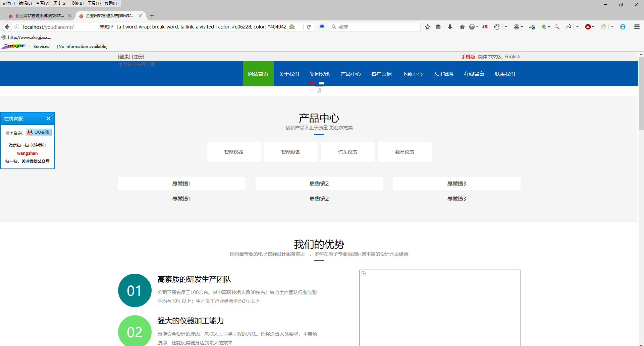Viewport: 644px width, 346px height.
Task: Open the 历史(S) menu
Action: click(x=60, y=3)
